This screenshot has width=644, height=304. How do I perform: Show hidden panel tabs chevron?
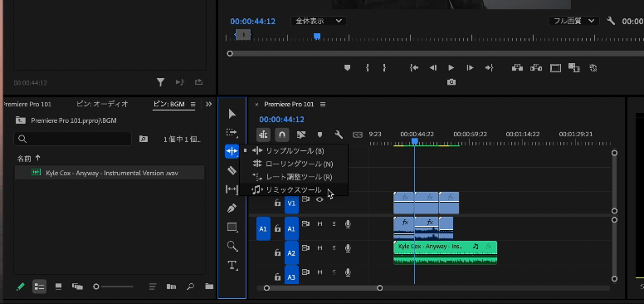pyautogui.click(x=208, y=105)
